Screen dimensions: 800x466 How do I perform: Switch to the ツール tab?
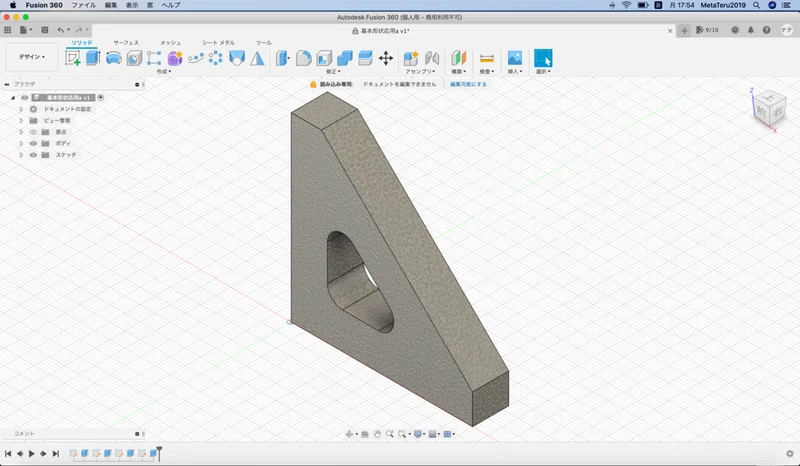coord(264,42)
